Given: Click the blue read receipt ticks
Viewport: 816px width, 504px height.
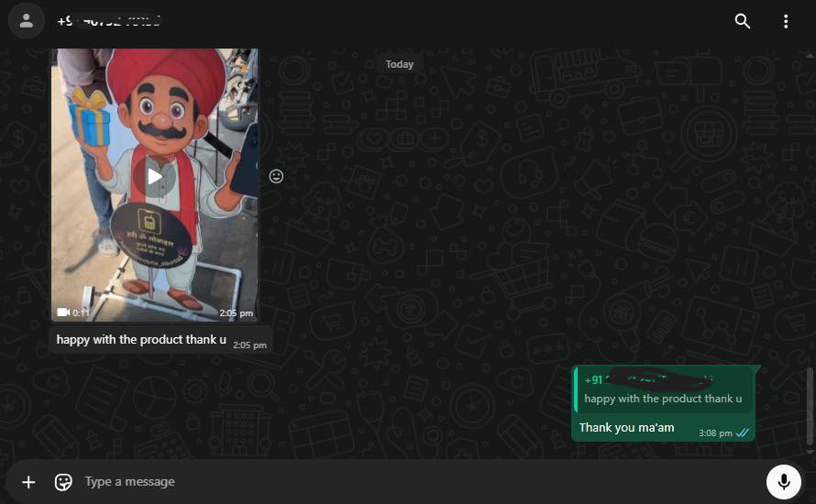Looking at the screenshot, I should coord(743,433).
